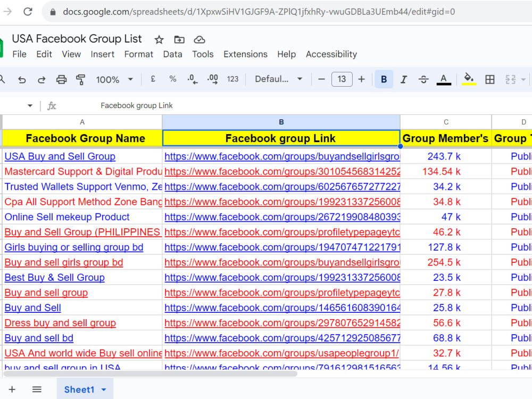
Task: Toggle bold formatting button
Action: 384,79
